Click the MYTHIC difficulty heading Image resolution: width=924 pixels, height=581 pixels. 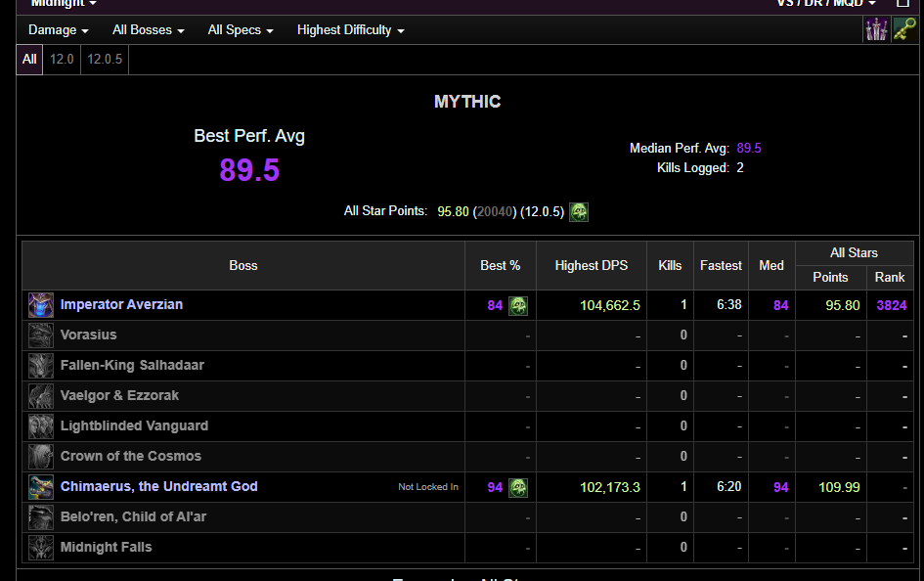[x=467, y=102]
